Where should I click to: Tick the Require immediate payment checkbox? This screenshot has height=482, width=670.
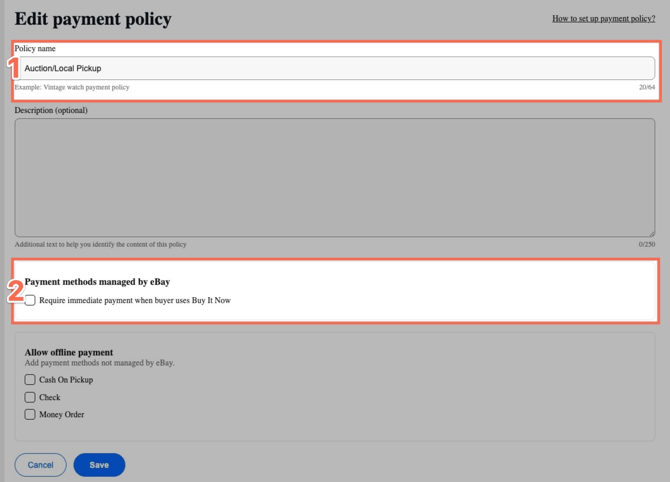click(30, 300)
